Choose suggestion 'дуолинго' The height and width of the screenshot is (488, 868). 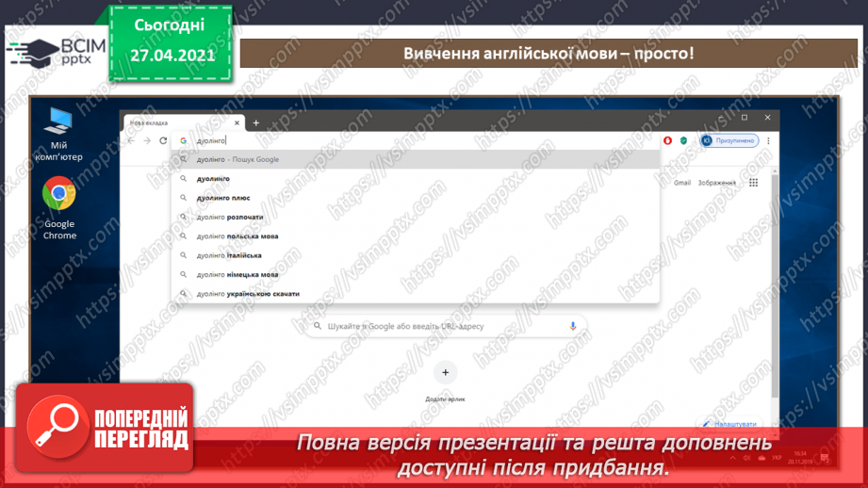click(x=417, y=179)
